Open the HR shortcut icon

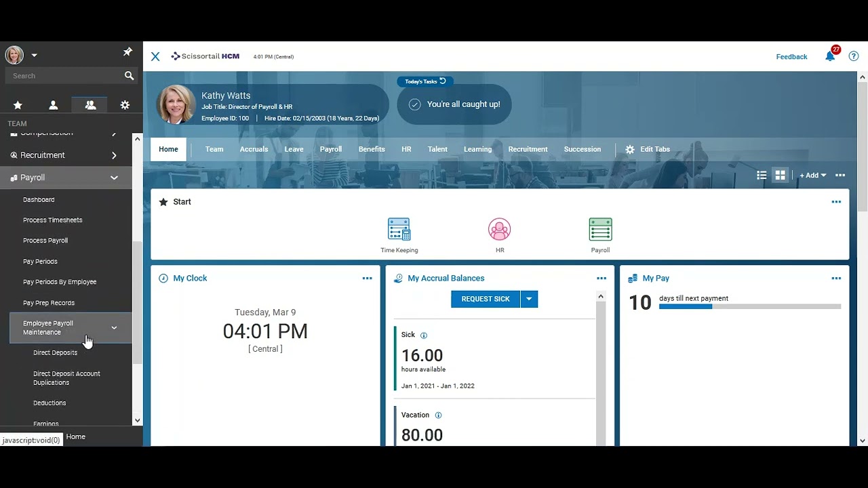point(500,230)
